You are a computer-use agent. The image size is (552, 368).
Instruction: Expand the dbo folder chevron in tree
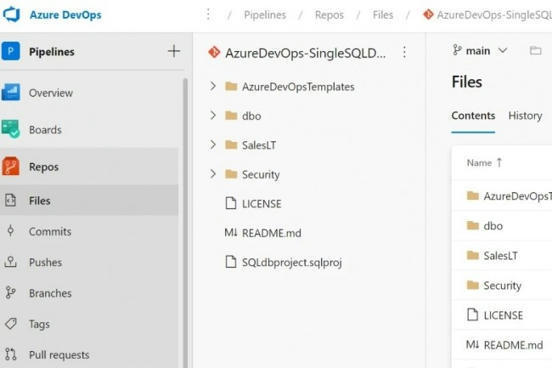[x=213, y=115]
